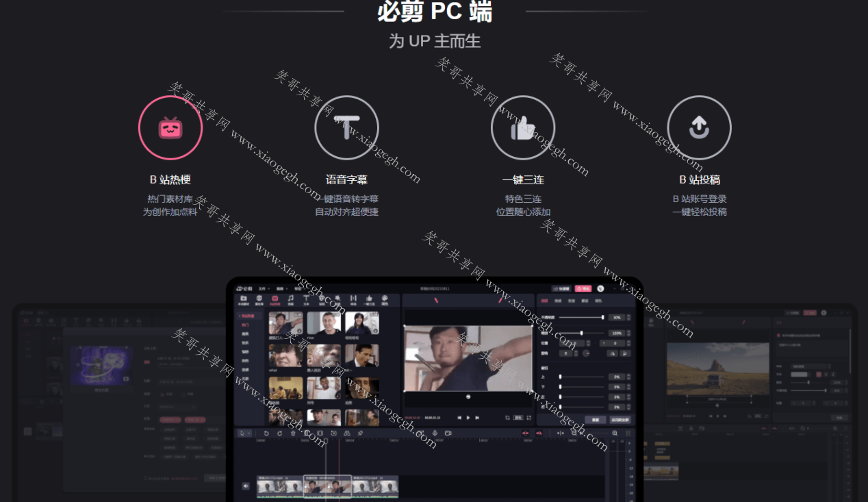The width and height of the screenshot is (868, 502).
Task: Click the 应用到全部 button
Action: click(x=620, y=420)
